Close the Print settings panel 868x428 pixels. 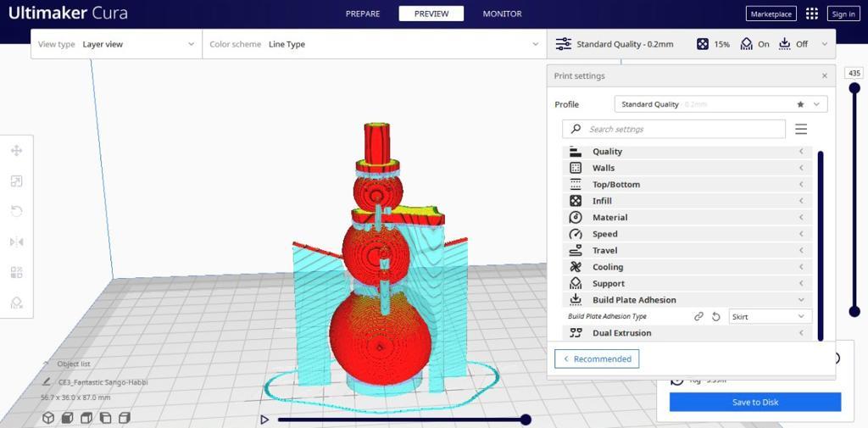coord(824,76)
